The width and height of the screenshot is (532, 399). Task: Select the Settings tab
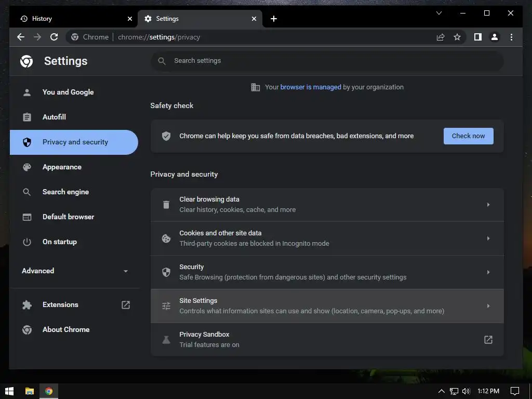[200, 19]
